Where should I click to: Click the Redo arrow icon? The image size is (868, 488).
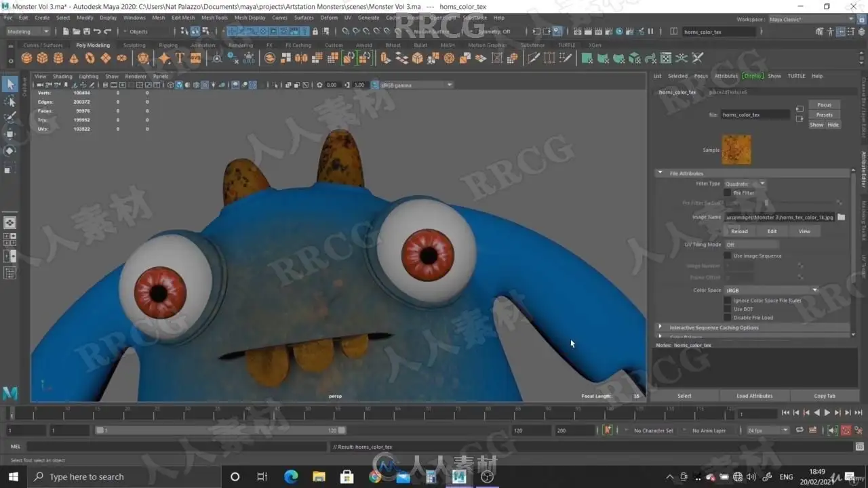(x=107, y=31)
